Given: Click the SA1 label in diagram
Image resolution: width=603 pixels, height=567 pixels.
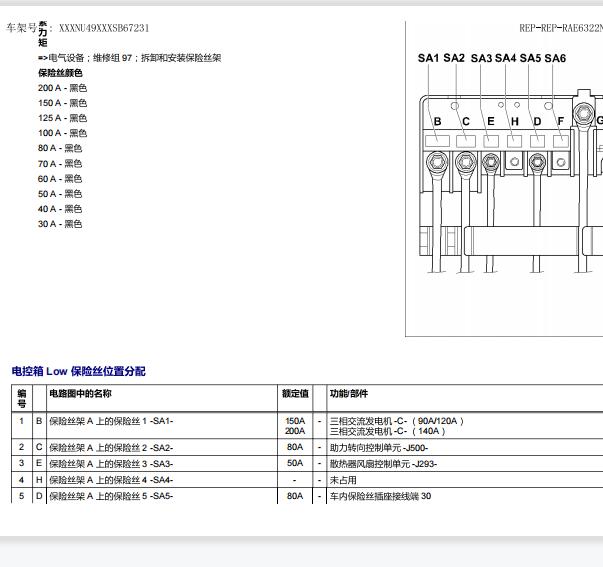Looking at the screenshot, I should pyautogui.click(x=428, y=58).
